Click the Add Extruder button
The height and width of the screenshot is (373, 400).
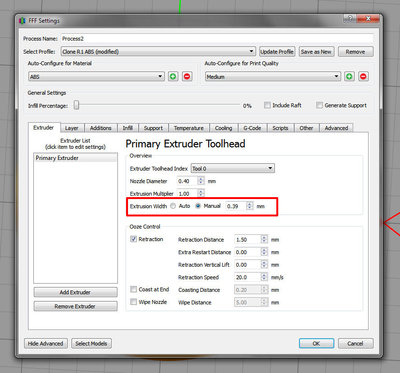pos(75,292)
